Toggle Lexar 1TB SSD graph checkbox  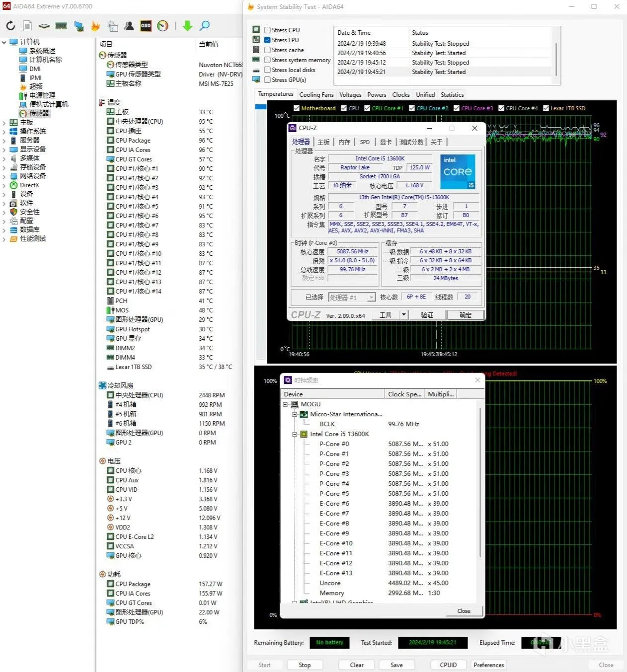(546, 108)
